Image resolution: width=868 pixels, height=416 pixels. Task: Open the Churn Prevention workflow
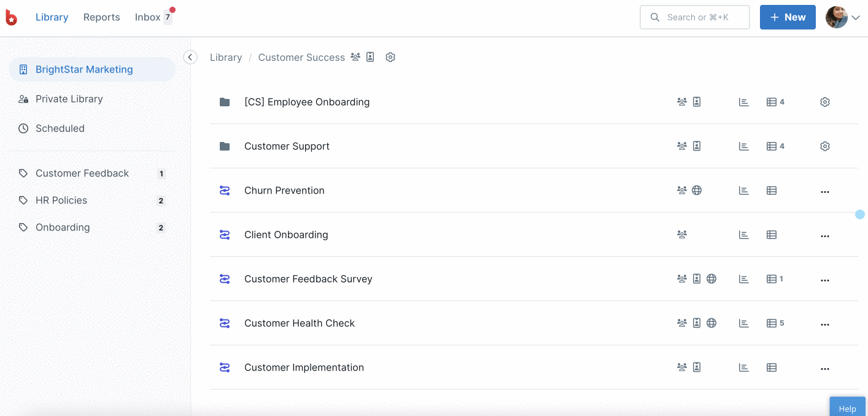pos(284,190)
